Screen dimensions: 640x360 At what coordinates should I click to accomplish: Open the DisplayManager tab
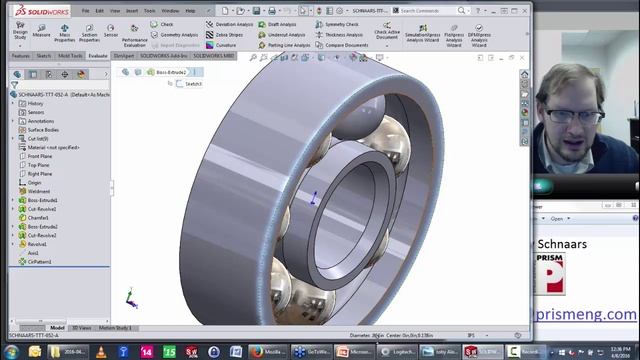point(81,74)
